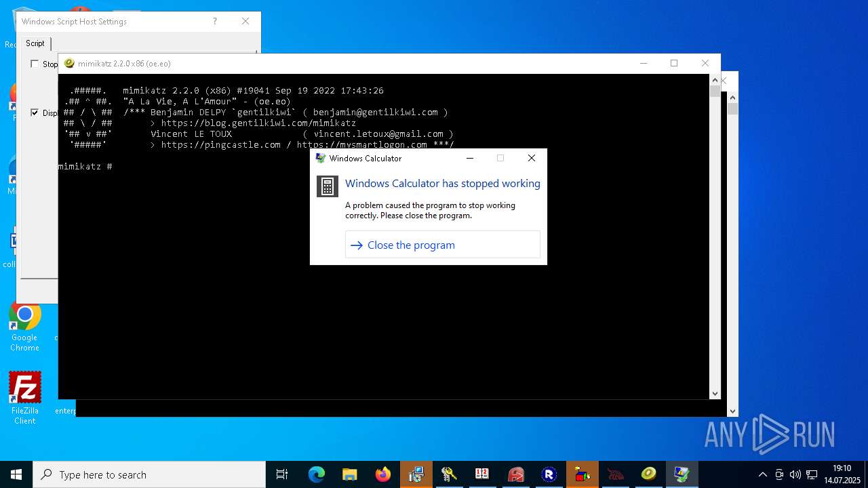Switch to mimikatz kiwi icon on the taskbar
Viewport: 868px width, 488px height.
(649, 474)
